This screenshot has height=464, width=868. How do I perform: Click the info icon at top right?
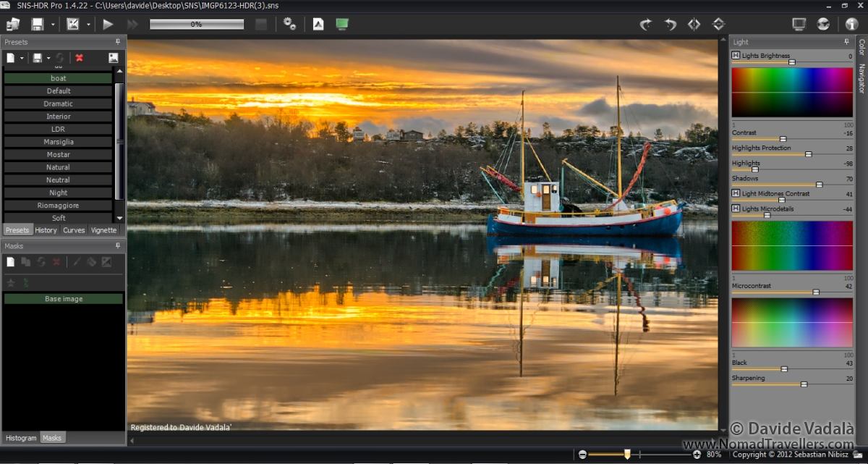[x=851, y=24]
